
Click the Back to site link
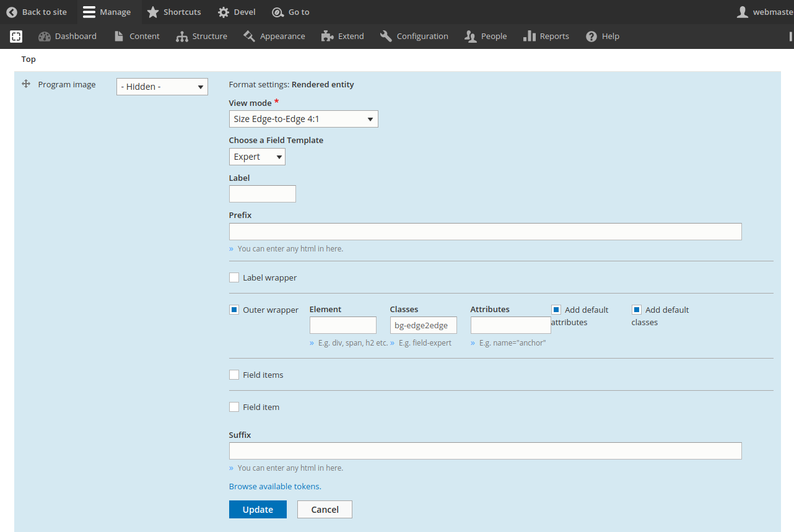(37, 12)
